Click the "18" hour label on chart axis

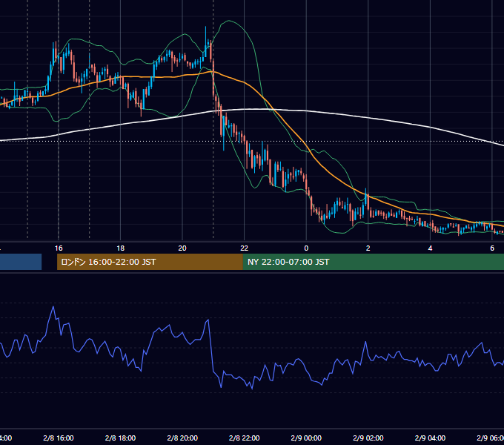pos(121,248)
